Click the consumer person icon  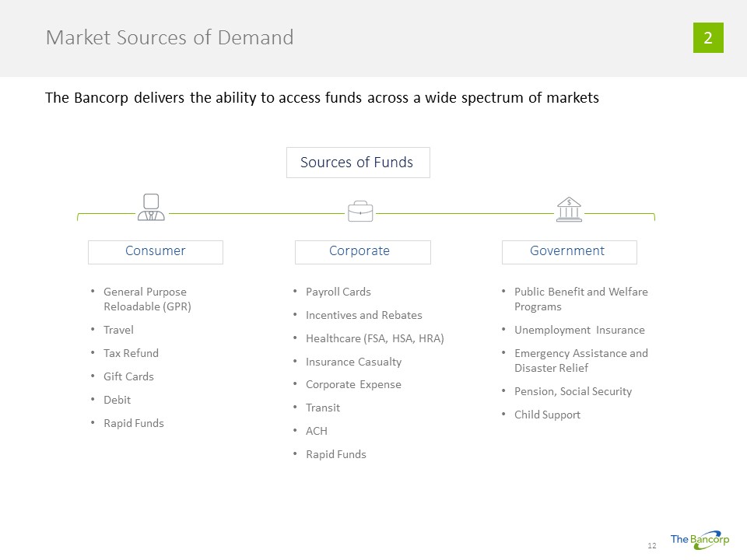click(151, 208)
